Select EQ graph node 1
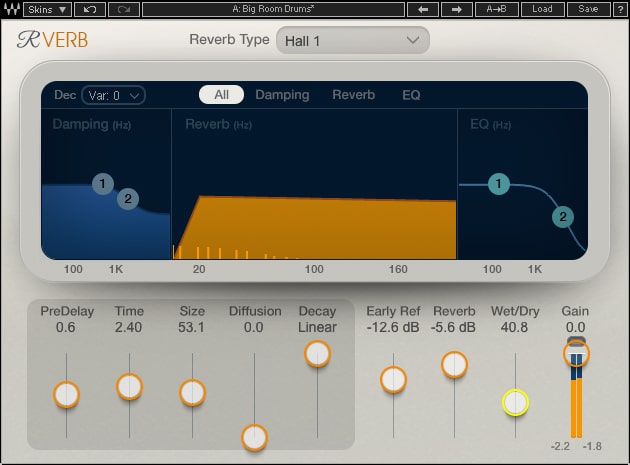 499,184
